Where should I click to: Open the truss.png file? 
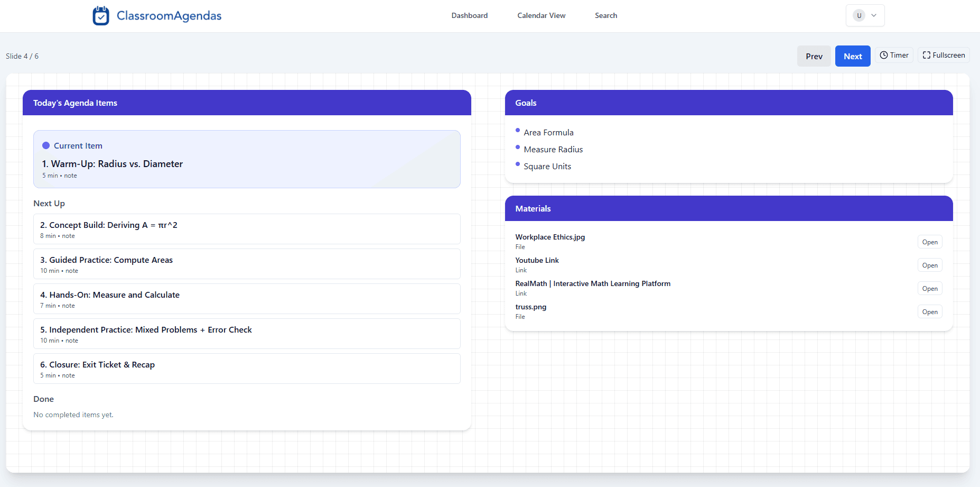[x=929, y=311]
